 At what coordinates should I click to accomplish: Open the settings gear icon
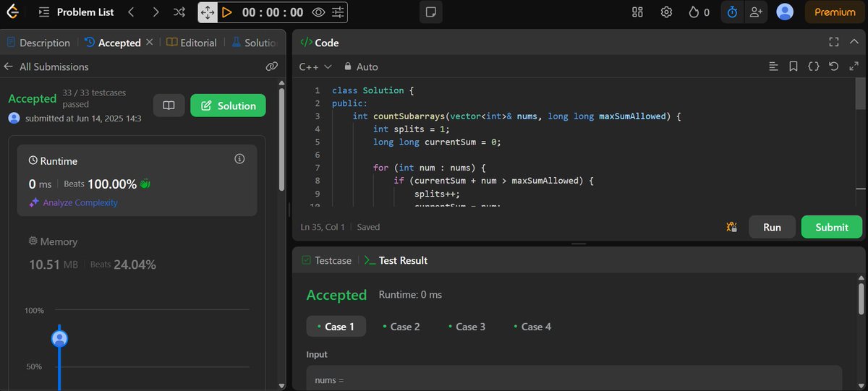coord(666,12)
